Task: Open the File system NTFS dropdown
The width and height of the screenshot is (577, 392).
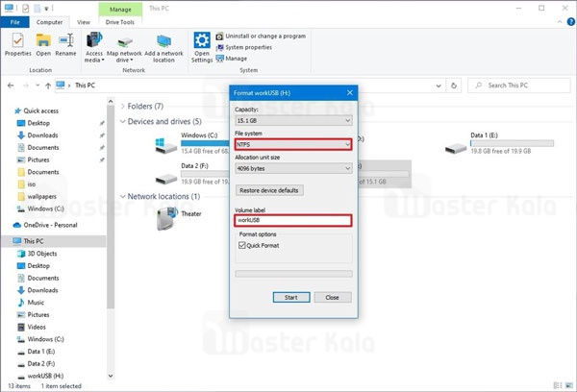Action: (293, 144)
